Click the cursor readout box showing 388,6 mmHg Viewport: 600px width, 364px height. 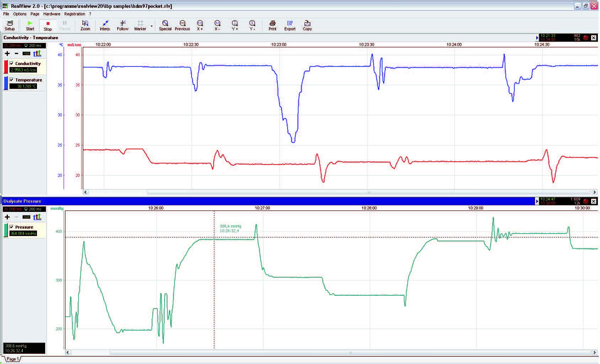click(x=25, y=348)
